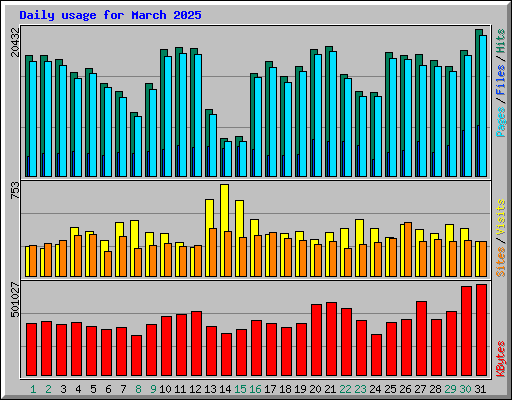
Task: Click day label 13 on the x-axis
Action: 210,389
